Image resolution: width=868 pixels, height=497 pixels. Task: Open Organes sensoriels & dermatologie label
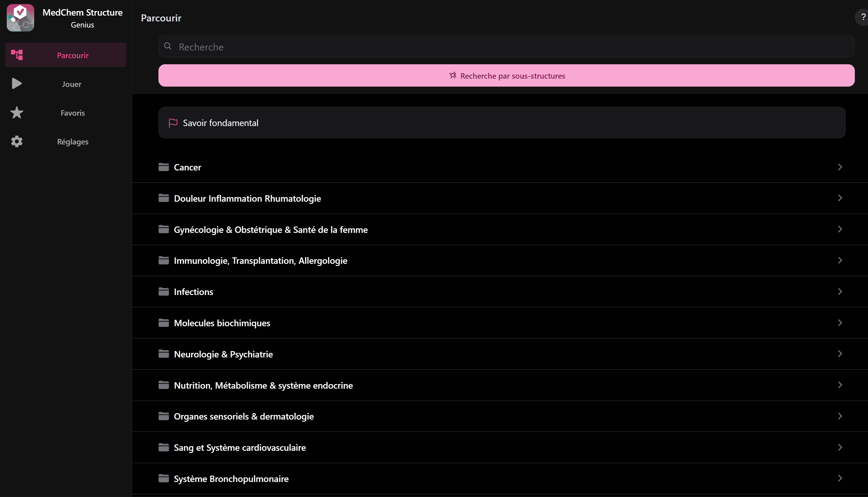[244, 417]
